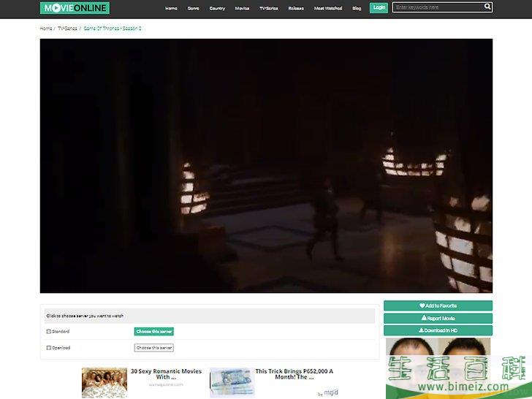Image resolution: width=532 pixels, height=399 pixels.
Task: Click the green Login button
Action: pyautogui.click(x=379, y=8)
